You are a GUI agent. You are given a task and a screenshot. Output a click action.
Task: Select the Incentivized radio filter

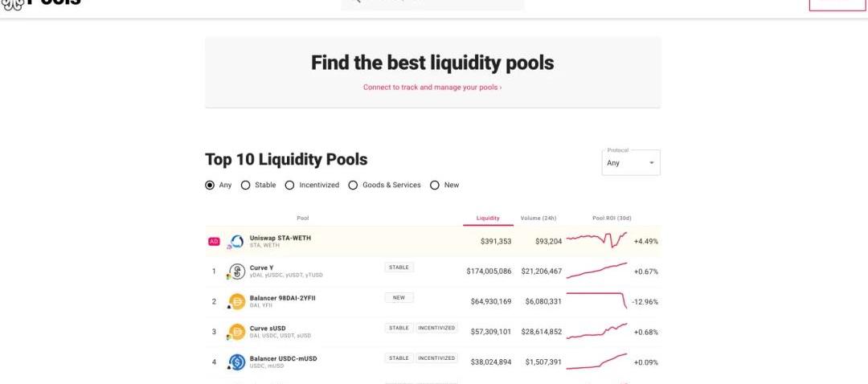coord(290,185)
